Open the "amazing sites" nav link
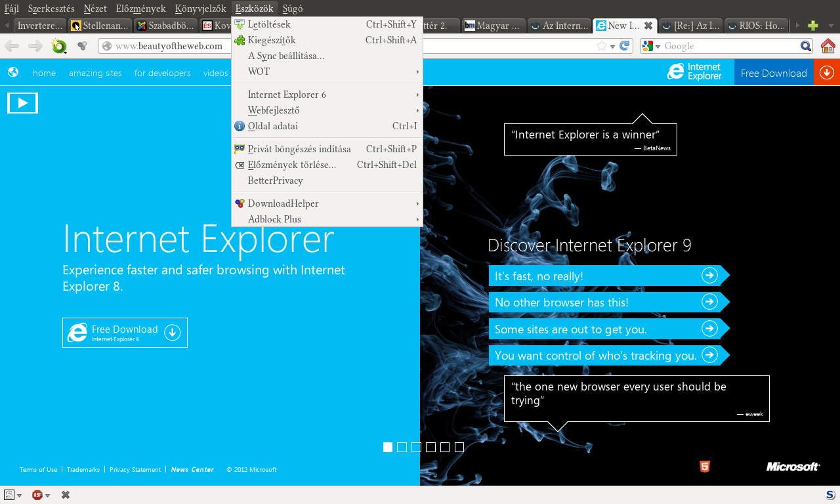 click(x=95, y=73)
